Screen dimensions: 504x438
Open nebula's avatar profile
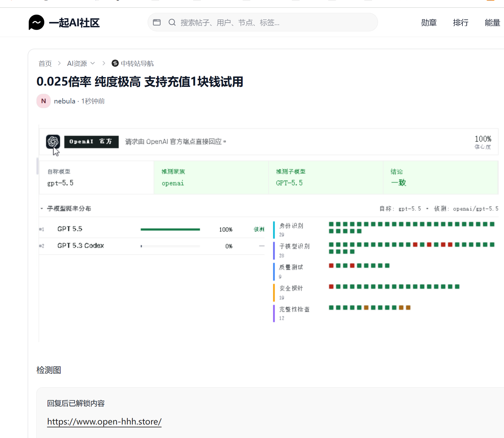(x=44, y=101)
